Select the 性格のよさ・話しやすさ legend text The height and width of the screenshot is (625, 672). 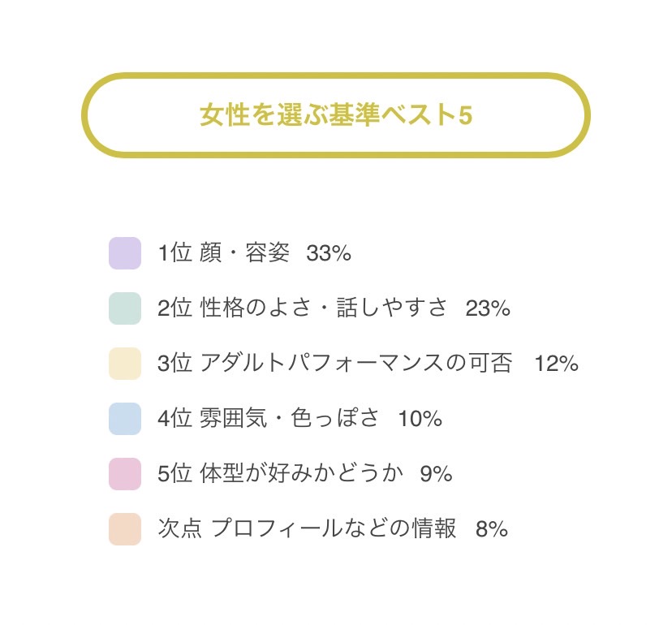324,308
